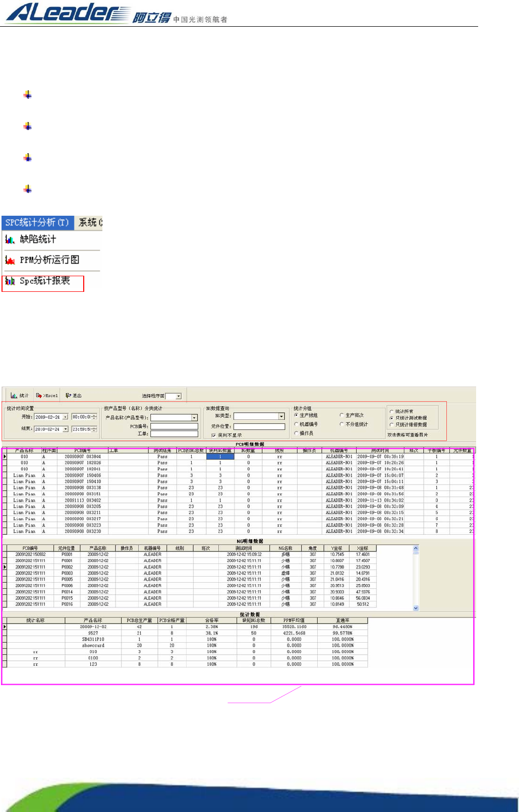519x812 pixels.
Task: Click the 统计 toolbar button
Action: tap(20, 396)
